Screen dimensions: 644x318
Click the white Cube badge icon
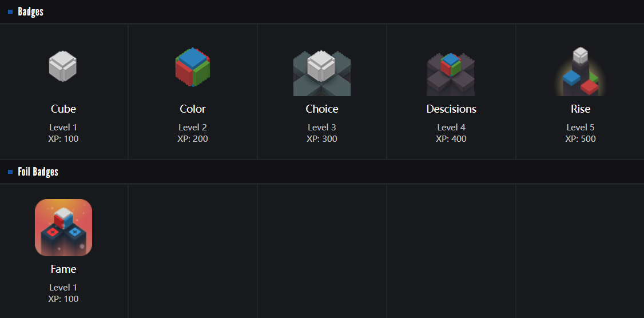tap(63, 66)
